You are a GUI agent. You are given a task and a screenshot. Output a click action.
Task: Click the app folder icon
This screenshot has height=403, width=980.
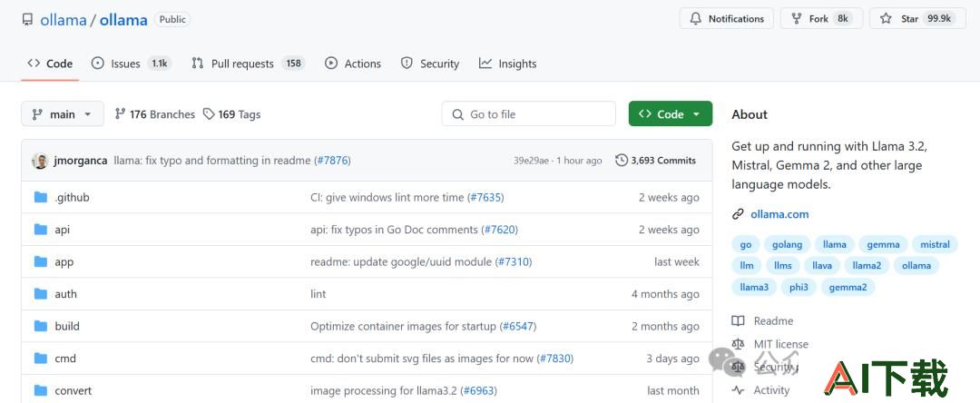point(41,261)
